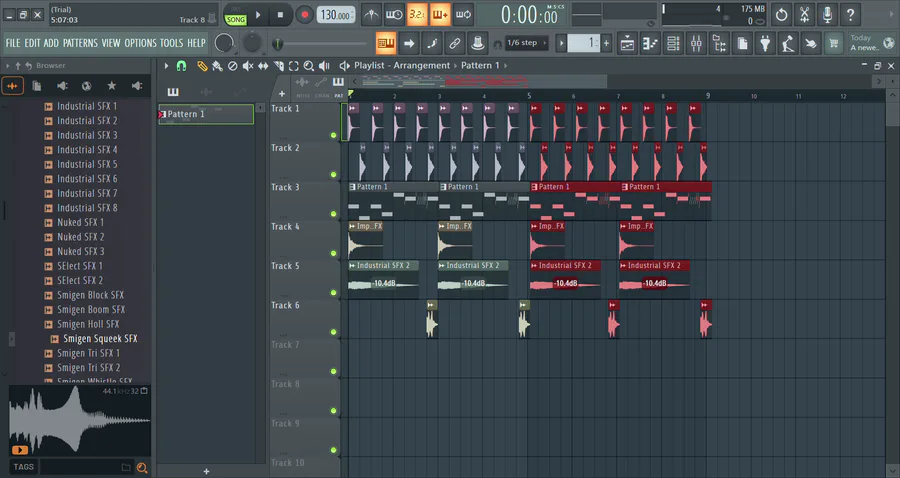Open the help question mark button
Viewport: 900px width, 478px height.
coord(850,15)
